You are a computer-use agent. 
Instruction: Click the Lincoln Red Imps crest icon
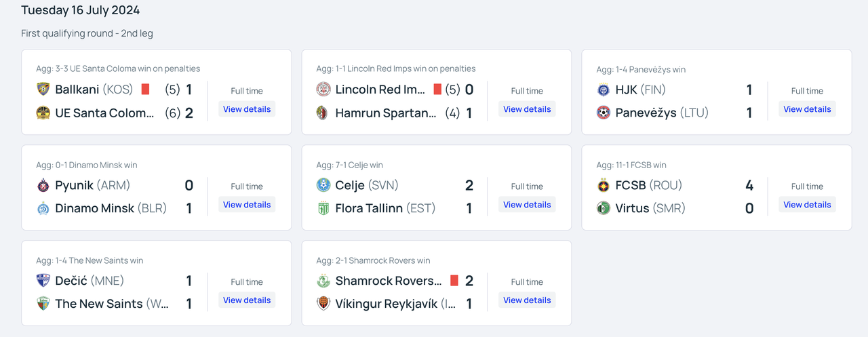coord(323,90)
